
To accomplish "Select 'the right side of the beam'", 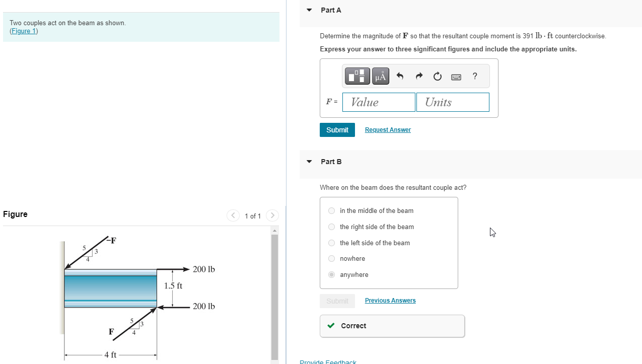I will (x=331, y=227).
